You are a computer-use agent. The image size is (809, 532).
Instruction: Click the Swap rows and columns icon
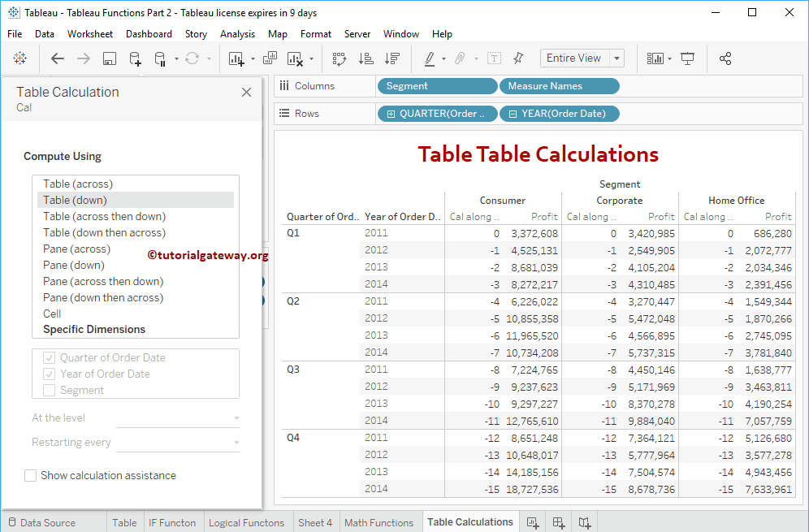pos(340,58)
